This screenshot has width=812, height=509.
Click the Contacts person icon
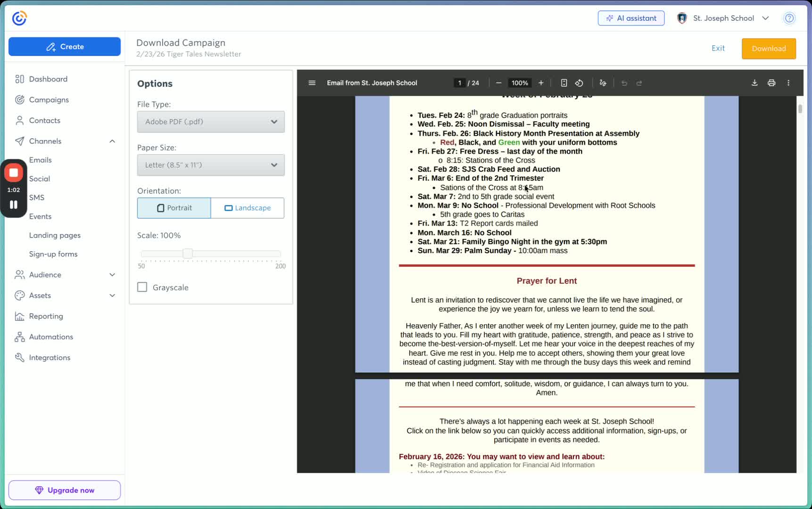(19, 120)
